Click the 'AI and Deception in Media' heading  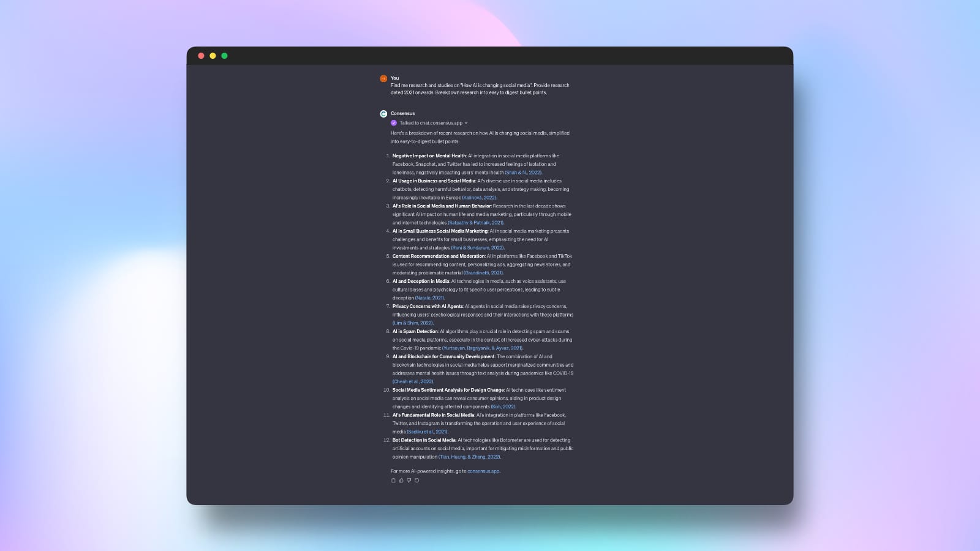(x=421, y=282)
